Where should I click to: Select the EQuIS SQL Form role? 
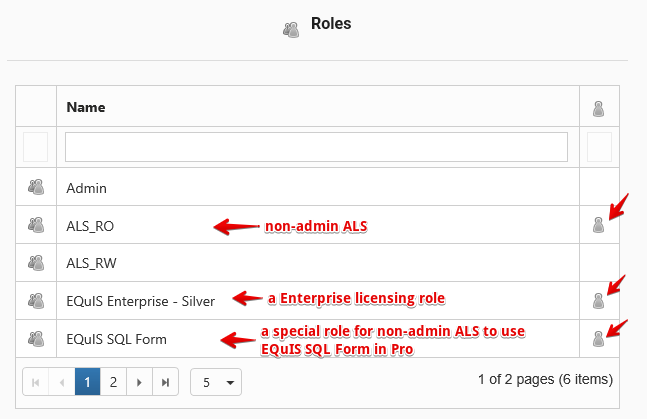[x=116, y=339]
